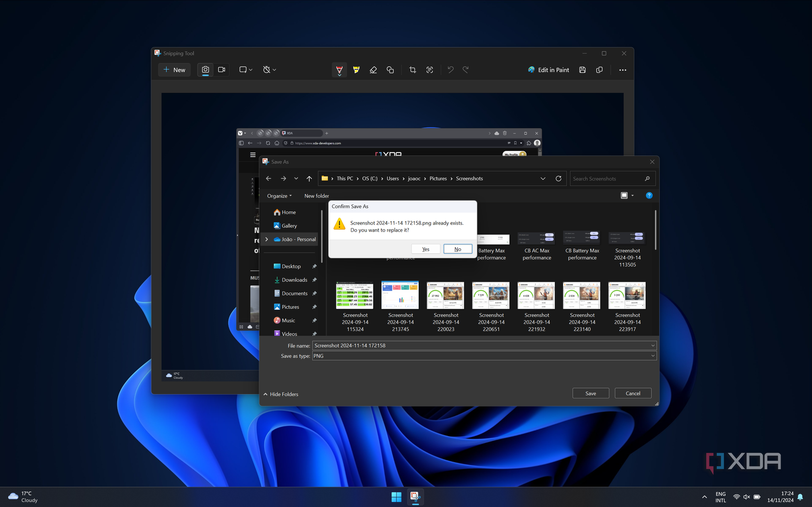The image size is (812, 507).
Task: Expand the João - Personal tree node
Action: pos(267,239)
